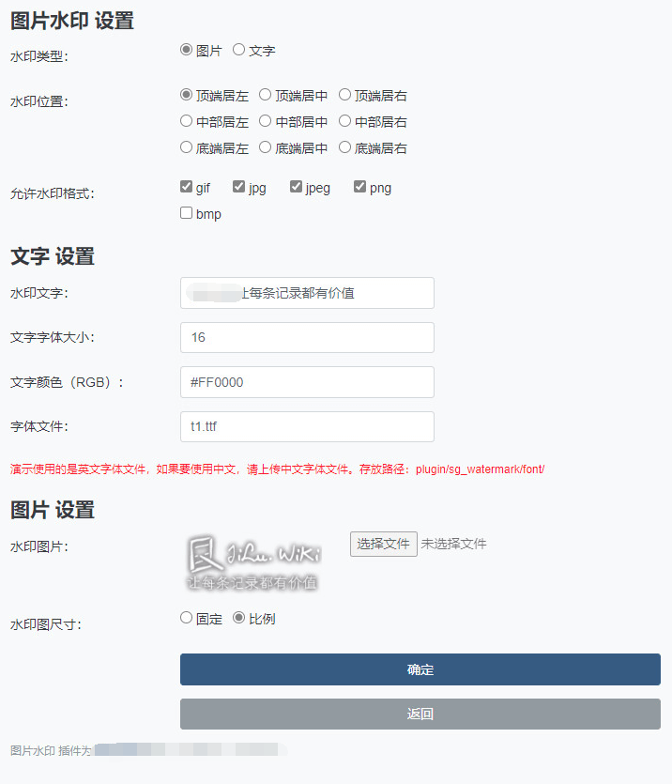Uncheck the jpg format checkbox
The height and width of the screenshot is (784, 672).
click(x=238, y=187)
